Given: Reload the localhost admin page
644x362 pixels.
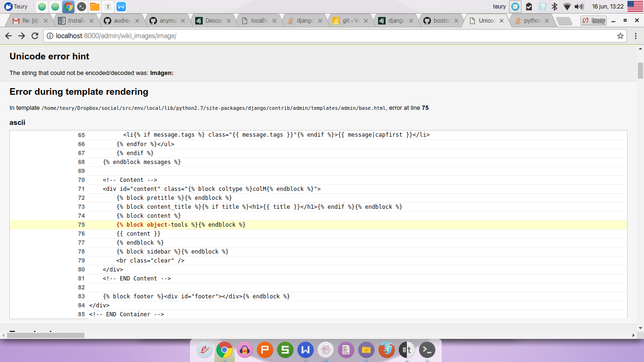Looking at the screenshot, I should [x=34, y=36].
